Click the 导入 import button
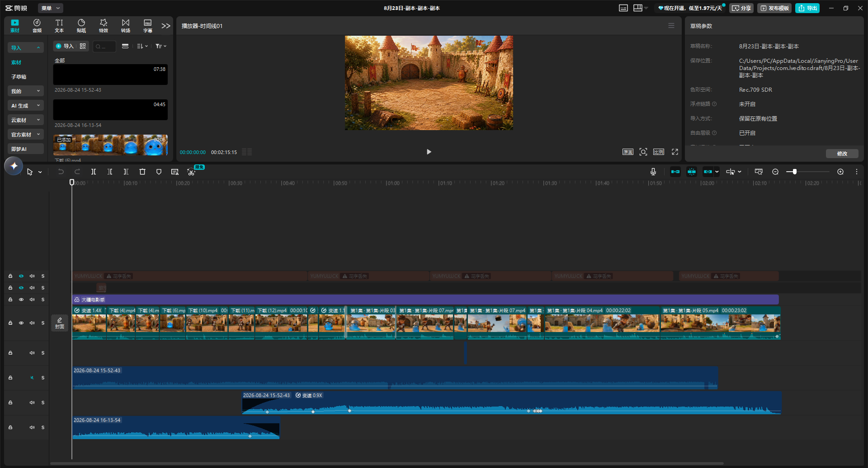Screen dimensions: 868x468 click(65, 46)
